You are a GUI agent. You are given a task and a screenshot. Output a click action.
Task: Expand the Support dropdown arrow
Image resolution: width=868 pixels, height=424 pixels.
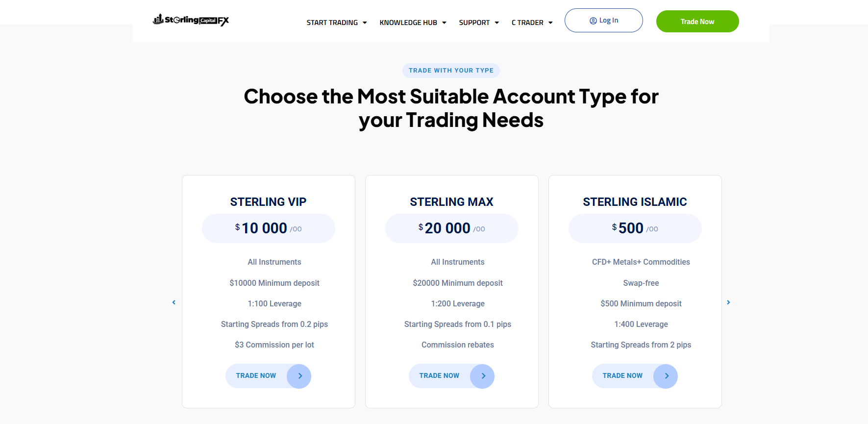tap(497, 23)
